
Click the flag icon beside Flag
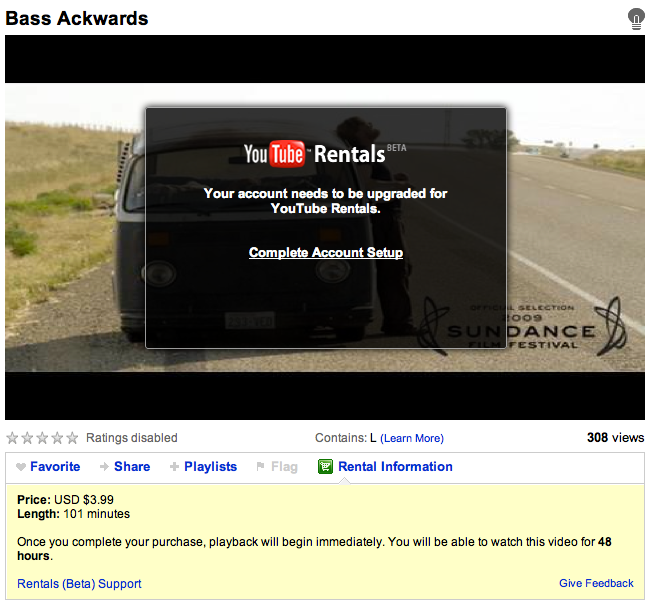pyautogui.click(x=260, y=466)
